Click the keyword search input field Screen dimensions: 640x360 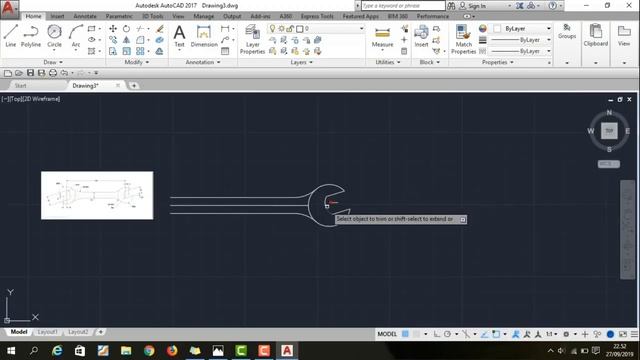pos(403,6)
